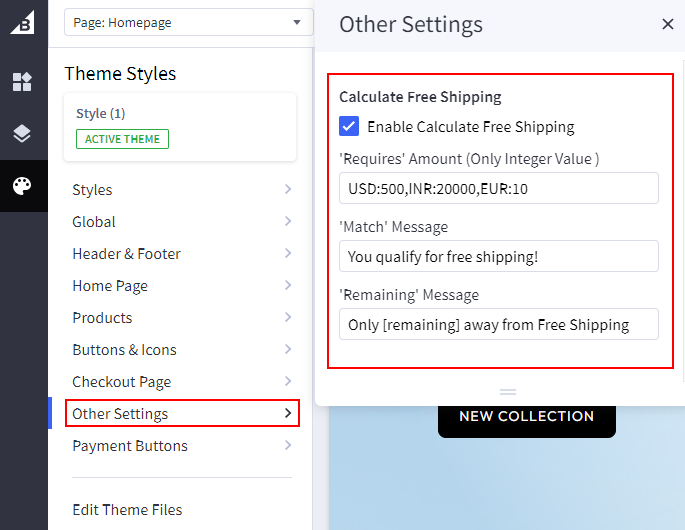This screenshot has width=685, height=530.
Task: Go to Products settings
Action: click(x=182, y=318)
